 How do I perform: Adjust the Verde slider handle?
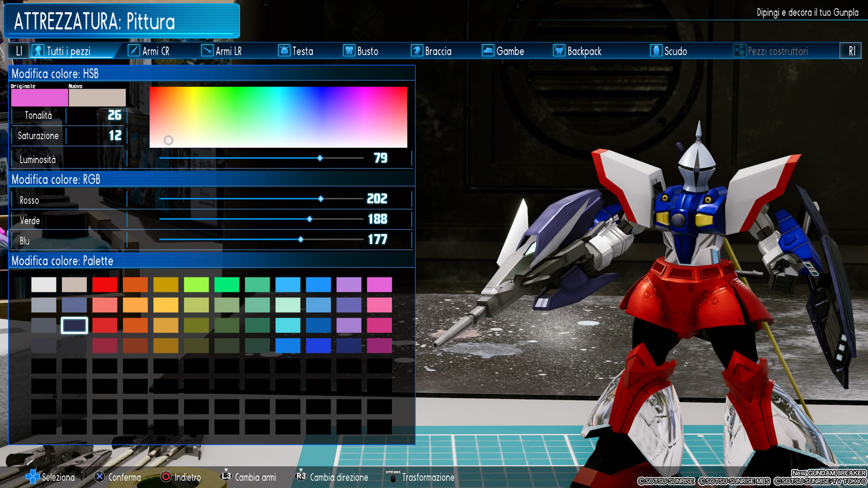310,219
